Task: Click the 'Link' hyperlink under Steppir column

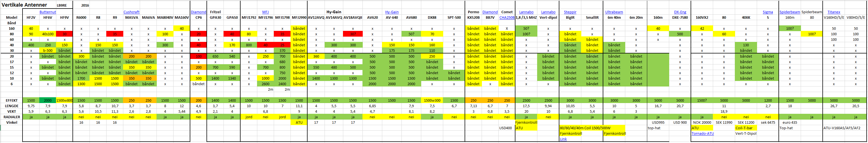Action: [x=563, y=139]
